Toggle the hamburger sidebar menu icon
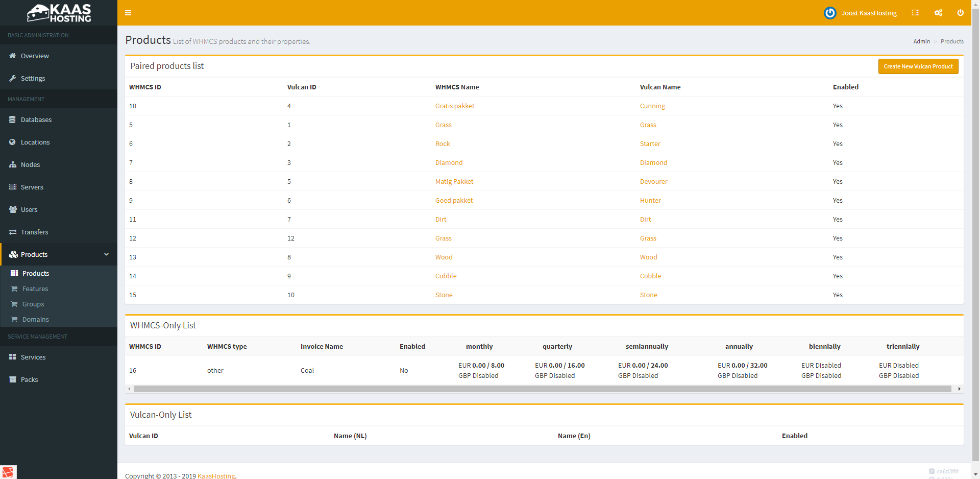The image size is (980, 479). [x=128, y=13]
